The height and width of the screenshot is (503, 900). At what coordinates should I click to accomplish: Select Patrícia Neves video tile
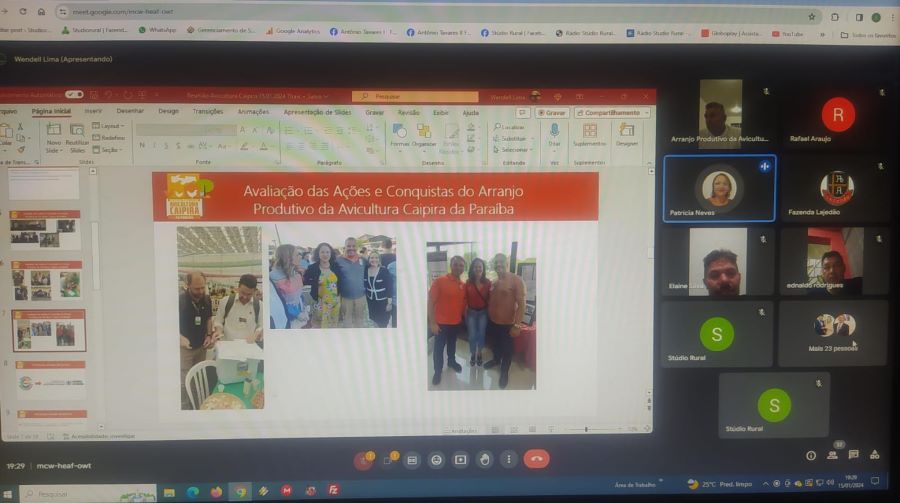718,188
